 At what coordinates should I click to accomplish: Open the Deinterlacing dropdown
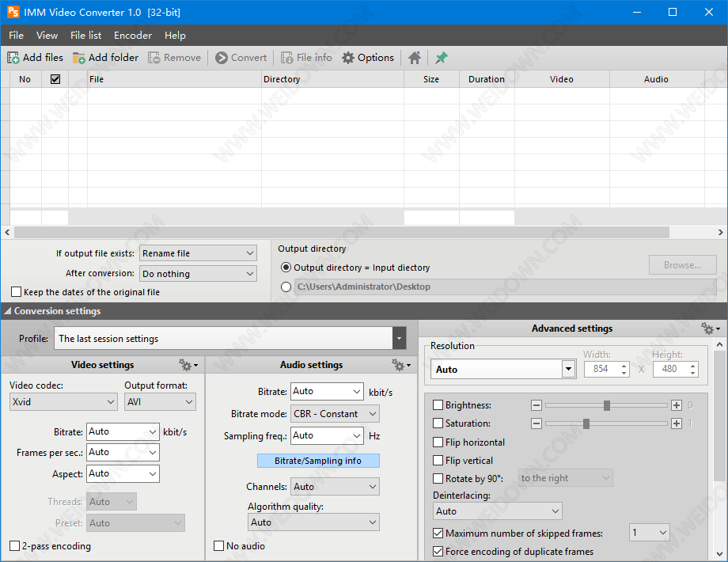498,511
